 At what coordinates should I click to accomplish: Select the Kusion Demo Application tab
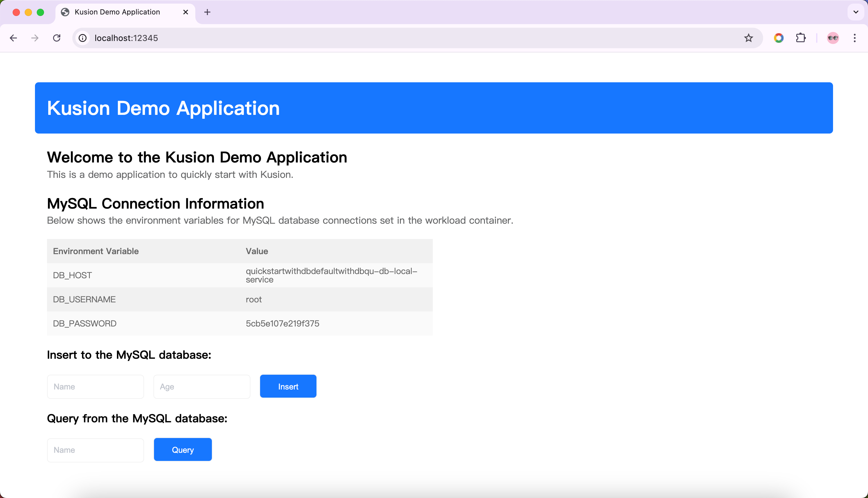tap(117, 12)
